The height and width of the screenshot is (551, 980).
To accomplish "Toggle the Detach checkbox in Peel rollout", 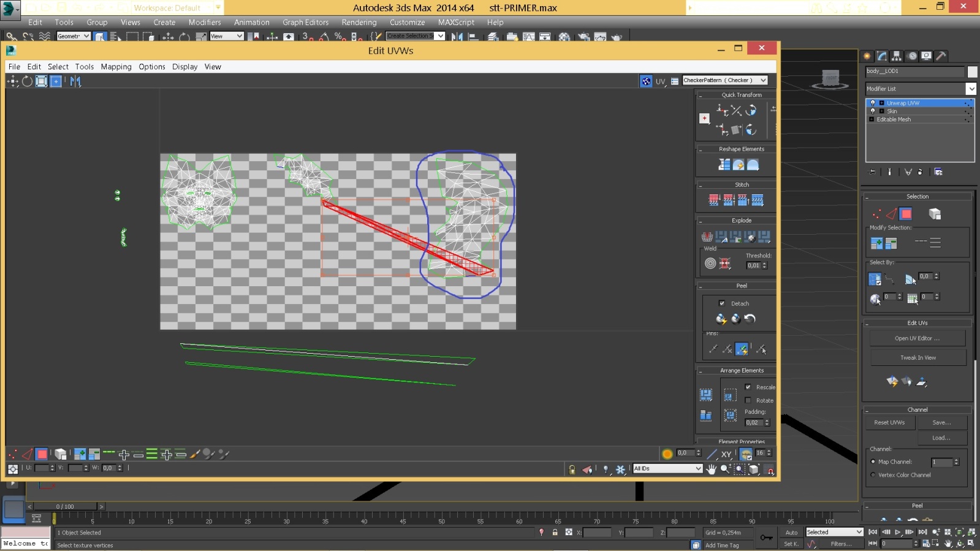I will pos(722,303).
